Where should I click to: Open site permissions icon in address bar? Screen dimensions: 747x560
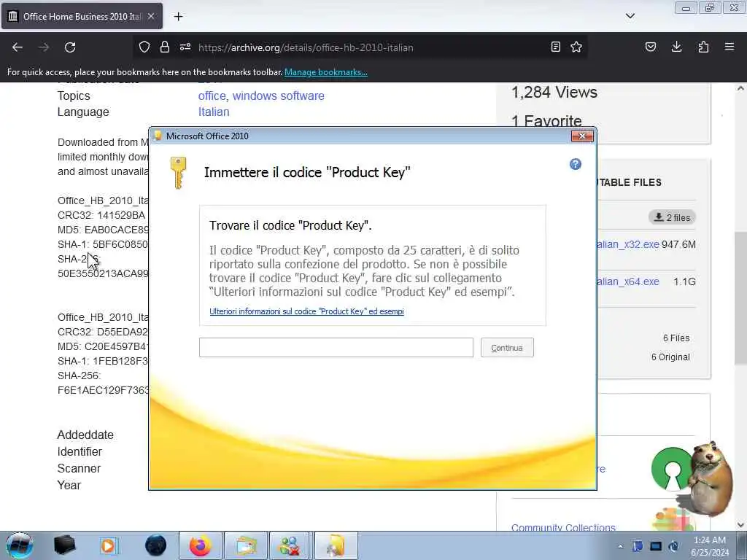pos(185,47)
